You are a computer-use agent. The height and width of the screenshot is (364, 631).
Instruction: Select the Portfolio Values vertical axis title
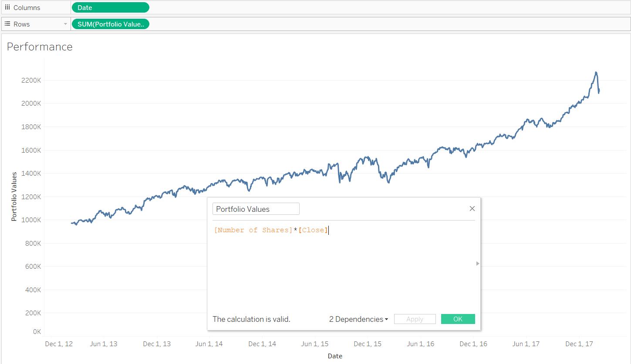14,197
